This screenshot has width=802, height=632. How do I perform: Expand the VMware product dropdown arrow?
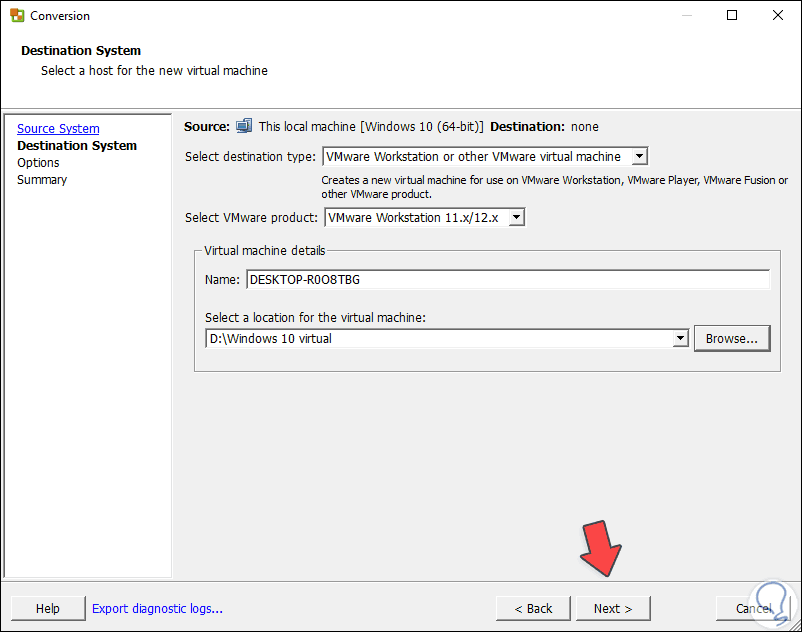click(517, 217)
